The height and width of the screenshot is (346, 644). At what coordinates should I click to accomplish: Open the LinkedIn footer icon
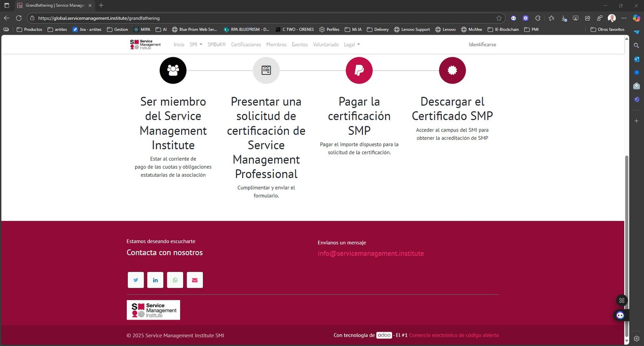[155, 280]
